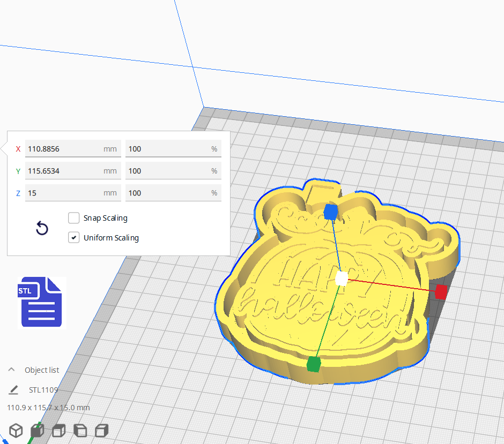Select the front view cube icon

click(37, 430)
